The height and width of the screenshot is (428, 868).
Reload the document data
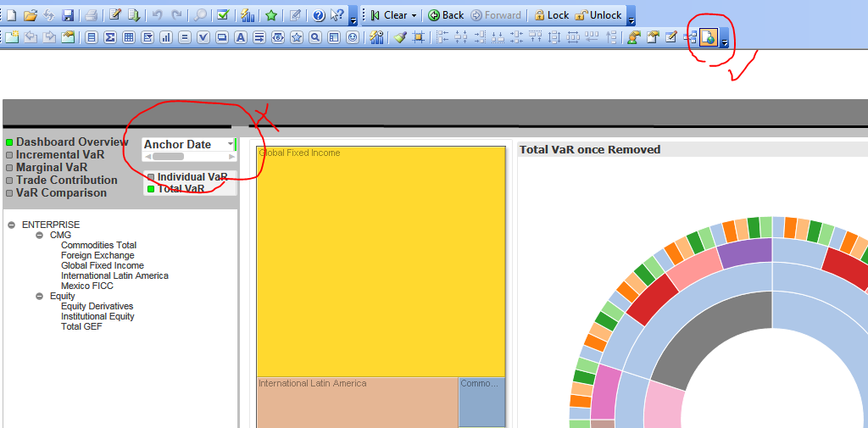tap(134, 15)
